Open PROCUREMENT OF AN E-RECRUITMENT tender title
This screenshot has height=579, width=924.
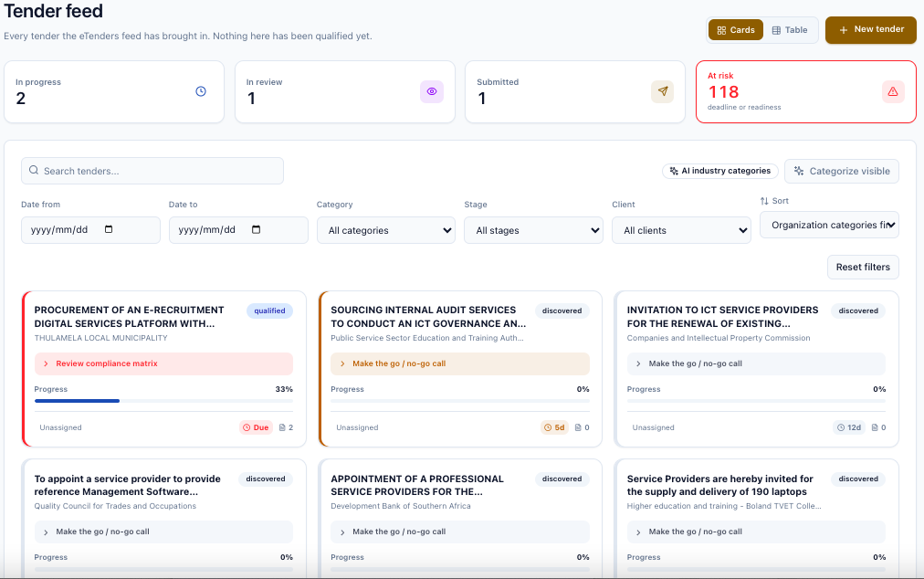pyautogui.click(x=129, y=317)
